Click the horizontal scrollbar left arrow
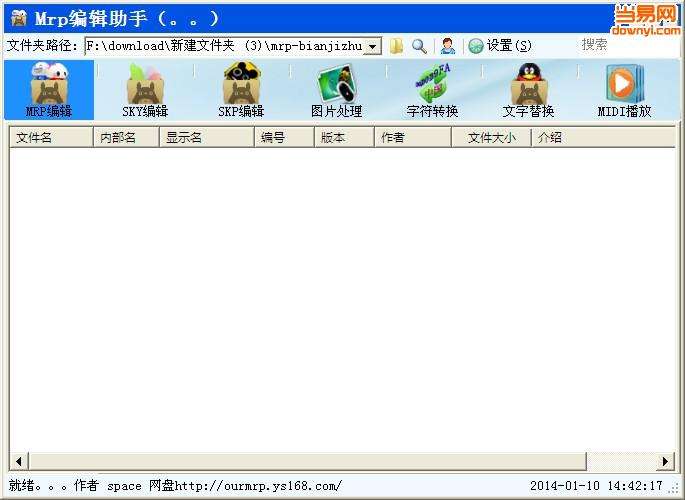685x500 pixels. (19, 461)
